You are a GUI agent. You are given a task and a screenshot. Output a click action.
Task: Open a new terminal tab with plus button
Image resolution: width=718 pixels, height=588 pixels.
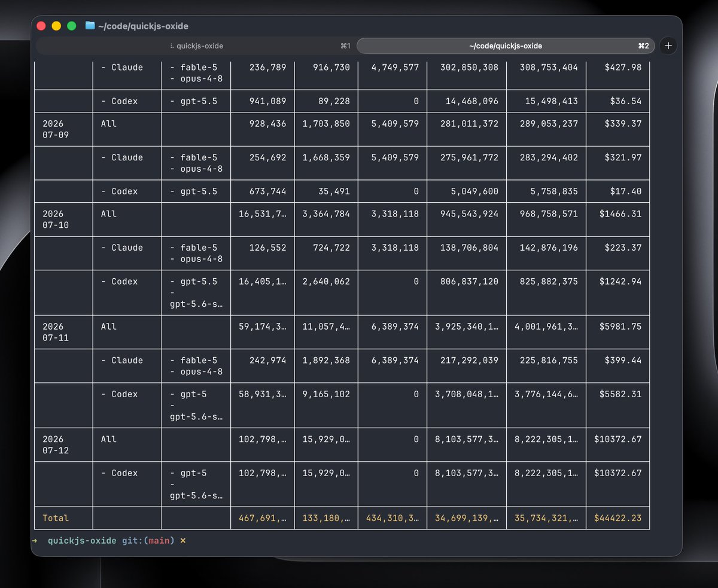(668, 45)
